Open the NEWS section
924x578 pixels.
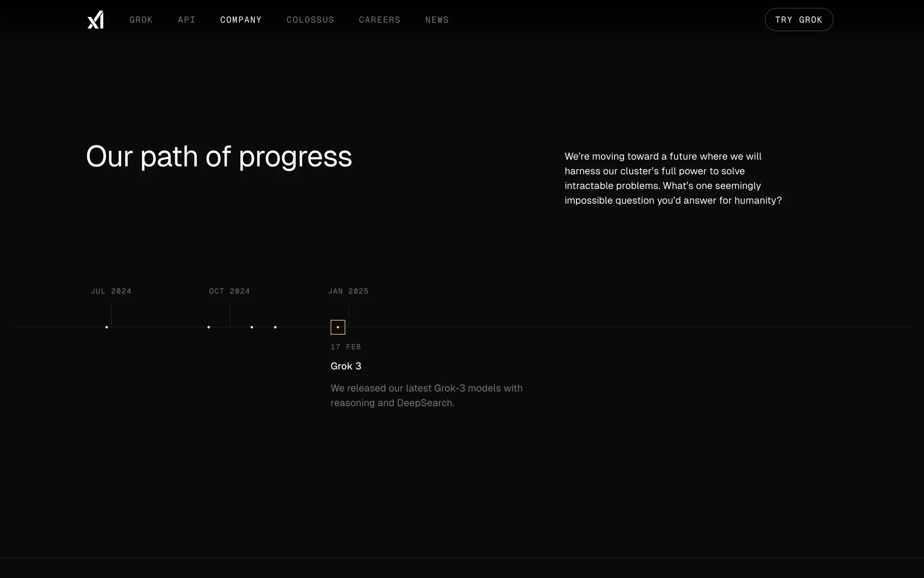[436, 20]
